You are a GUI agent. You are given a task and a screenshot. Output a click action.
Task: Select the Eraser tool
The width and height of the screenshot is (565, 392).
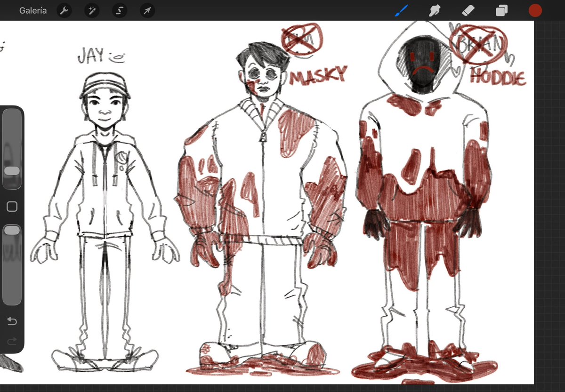pos(468,10)
